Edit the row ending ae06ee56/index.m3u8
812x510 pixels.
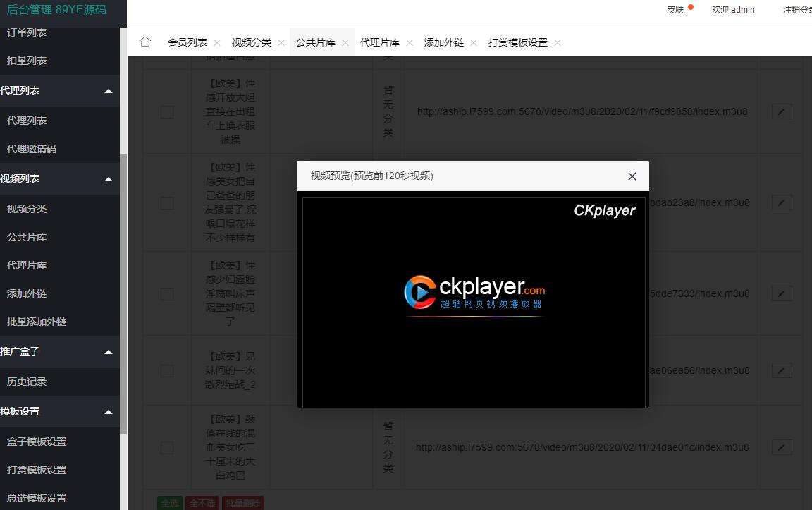782,370
